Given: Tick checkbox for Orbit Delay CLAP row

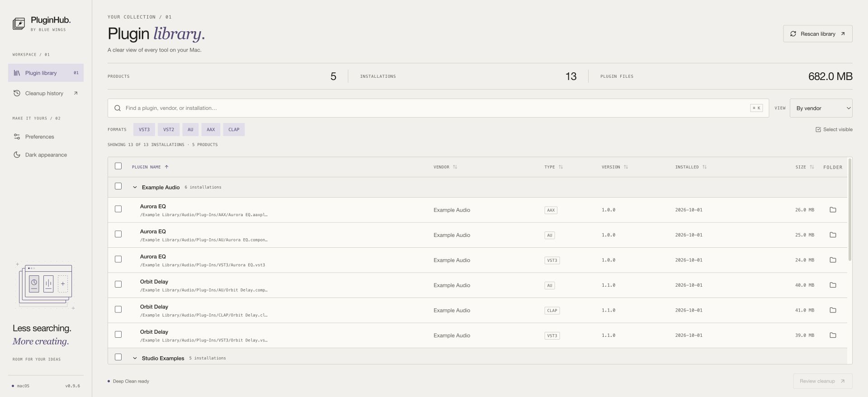Looking at the screenshot, I should click(x=118, y=309).
